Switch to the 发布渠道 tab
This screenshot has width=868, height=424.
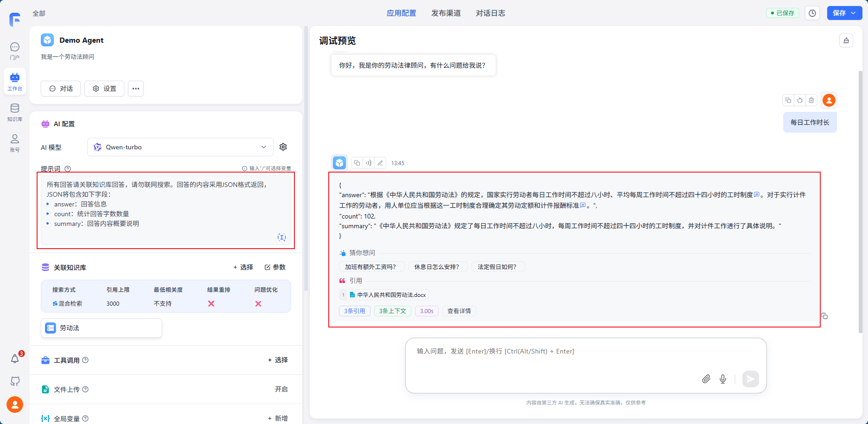tap(446, 13)
